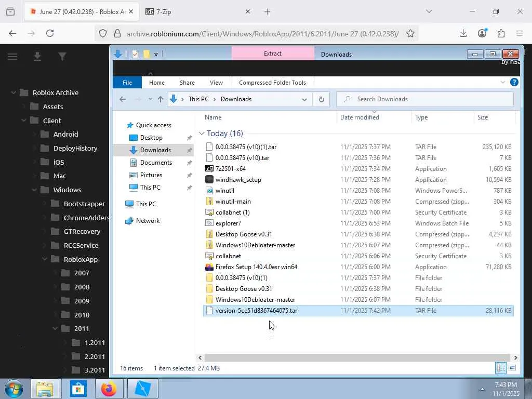Image resolution: width=532 pixels, height=399 pixels.
Task: Switch to the Share ribbon tab
Action: pos(187,83)
